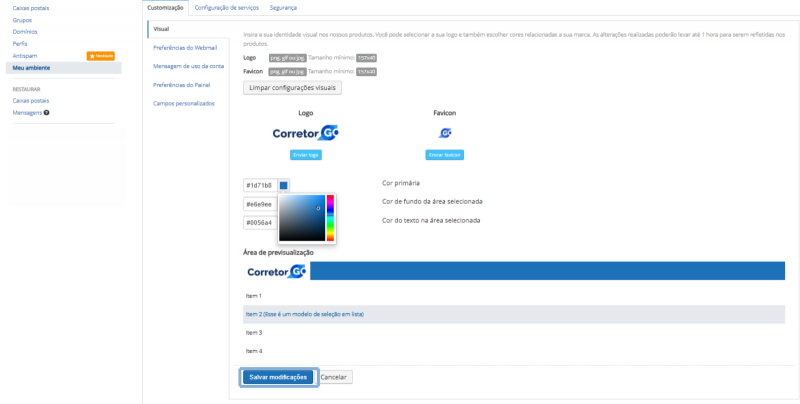Image resolution: width=800 pixels, height=404 pixels.
Task: Select Meu ambiente in the sidebar
Action: tap(64, 67)
